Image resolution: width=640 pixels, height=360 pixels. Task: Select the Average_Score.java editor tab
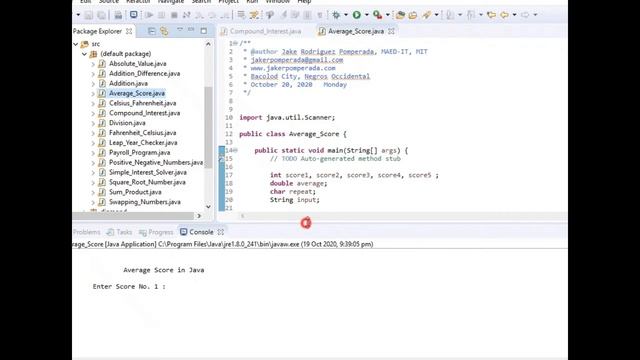(x=356, y=31)
